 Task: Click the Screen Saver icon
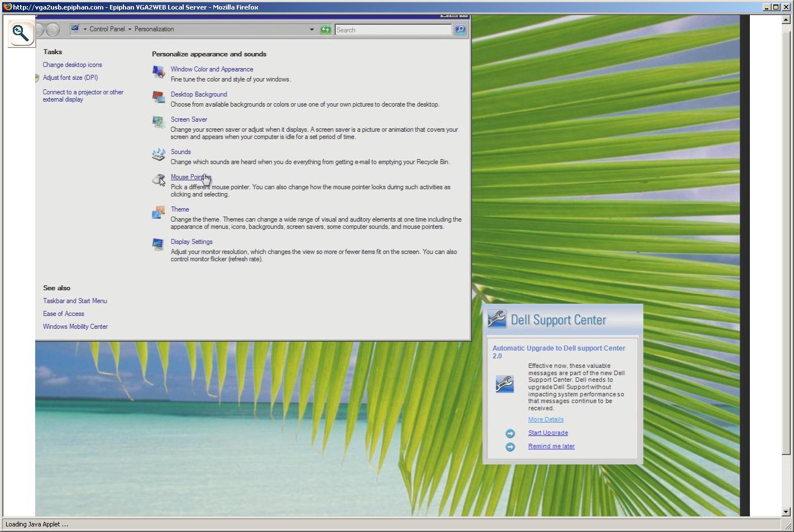pos(159,122)
